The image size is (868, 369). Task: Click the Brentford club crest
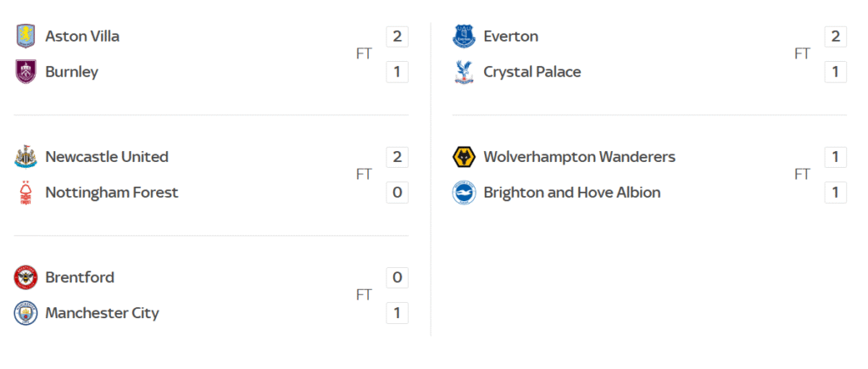point(26,277)
